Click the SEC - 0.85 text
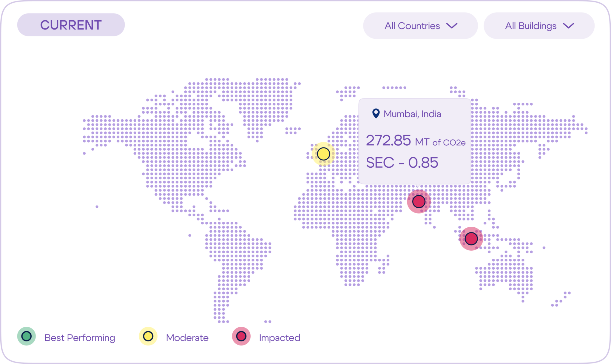 coord(402,163)
